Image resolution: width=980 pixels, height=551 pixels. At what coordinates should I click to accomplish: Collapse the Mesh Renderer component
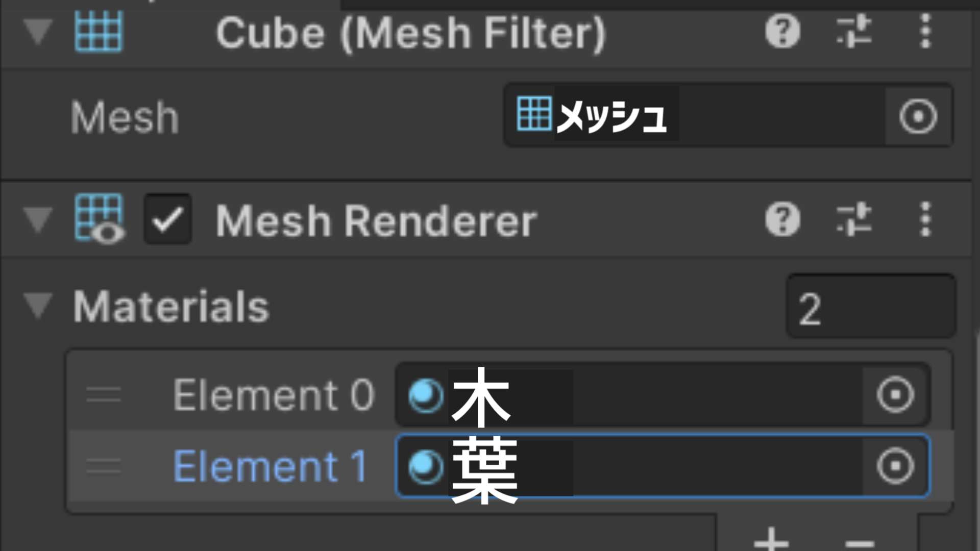37,218
